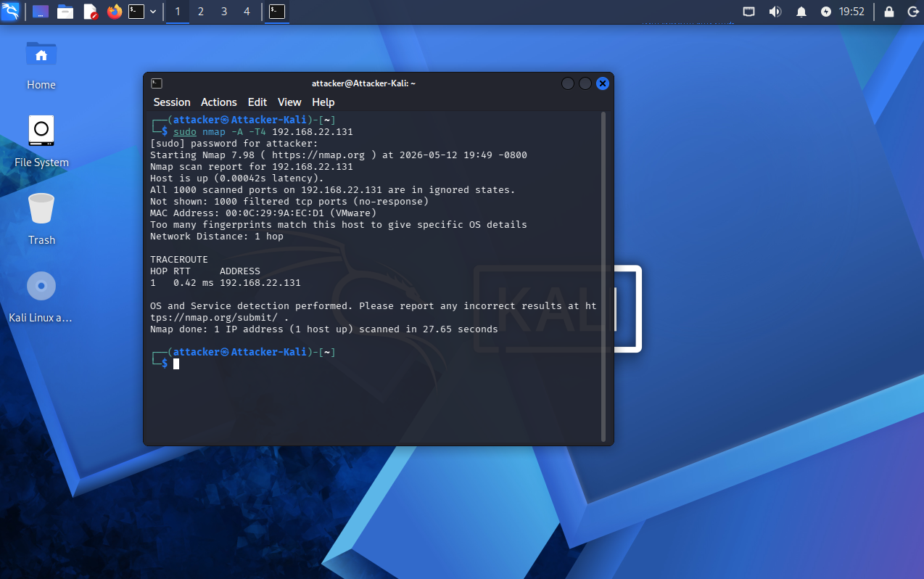The height and width of the screenshot is (579, 924).
Task: Click the 'Host is up' latency line
Action: click(237, 178)
